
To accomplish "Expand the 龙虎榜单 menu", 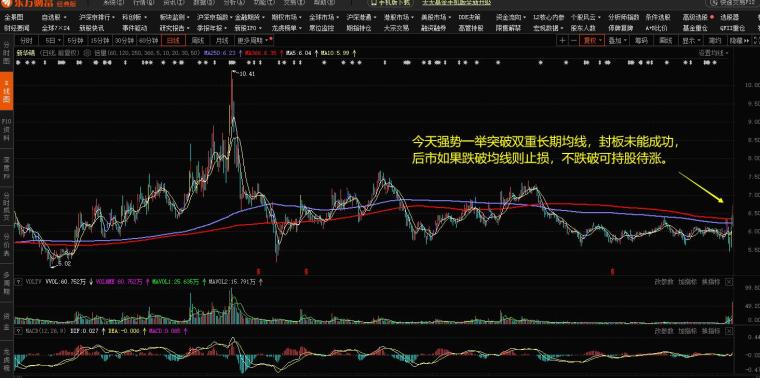I will (x=286, y=28).
